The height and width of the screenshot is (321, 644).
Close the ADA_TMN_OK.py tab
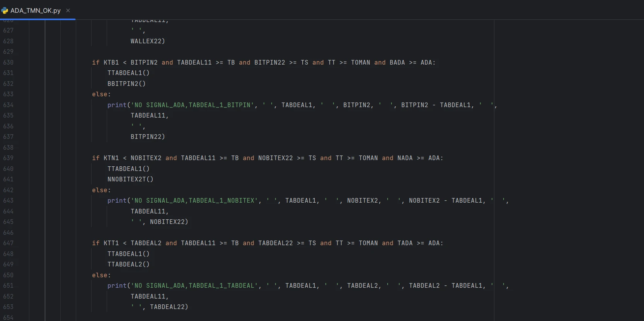click(x=68, y=10)
